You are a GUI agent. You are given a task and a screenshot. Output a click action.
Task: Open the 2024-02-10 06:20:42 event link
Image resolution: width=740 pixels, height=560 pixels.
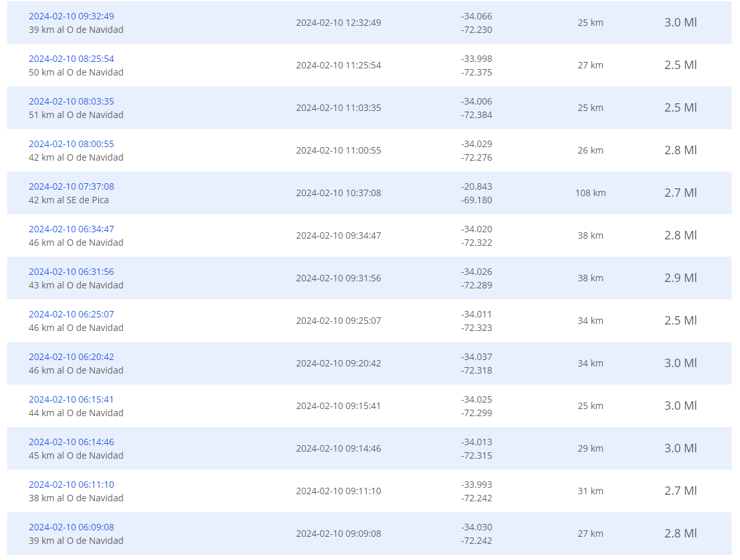point(71,357)
